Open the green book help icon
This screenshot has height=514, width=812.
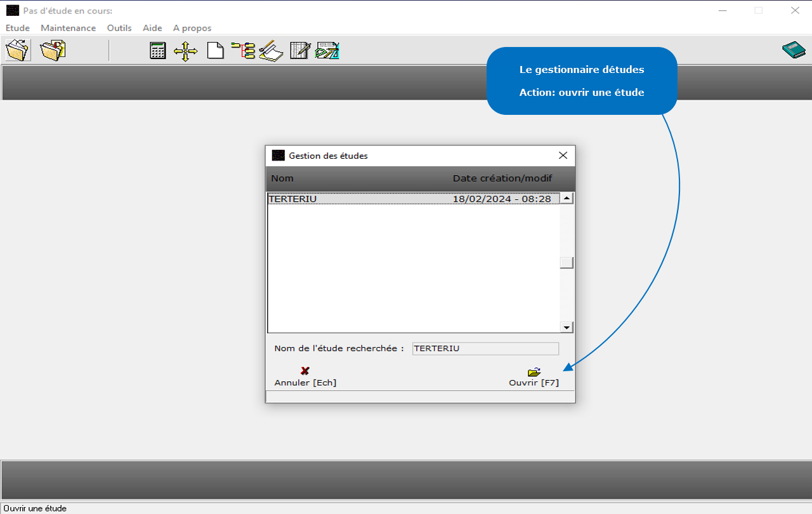(x=793, y=50)
